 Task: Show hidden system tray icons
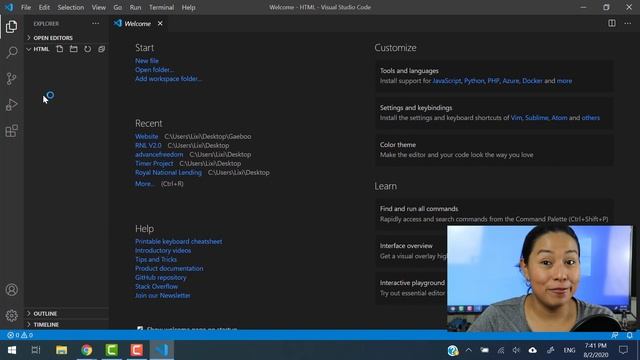[x=469, y=350]
